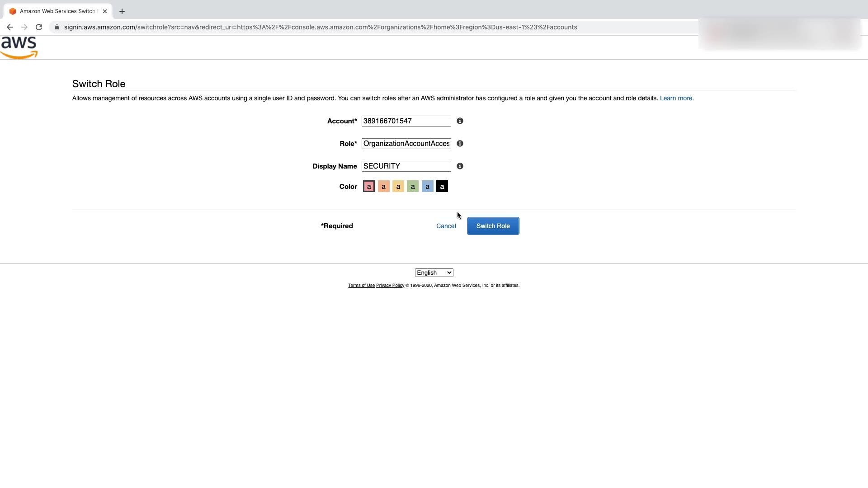
Task: Click info icon beside Display Name field
Action: [x=460, y=166]
